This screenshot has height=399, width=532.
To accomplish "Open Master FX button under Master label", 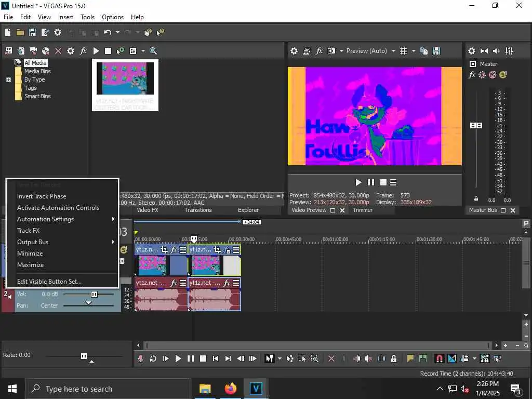I will click(x=472, y=75).
